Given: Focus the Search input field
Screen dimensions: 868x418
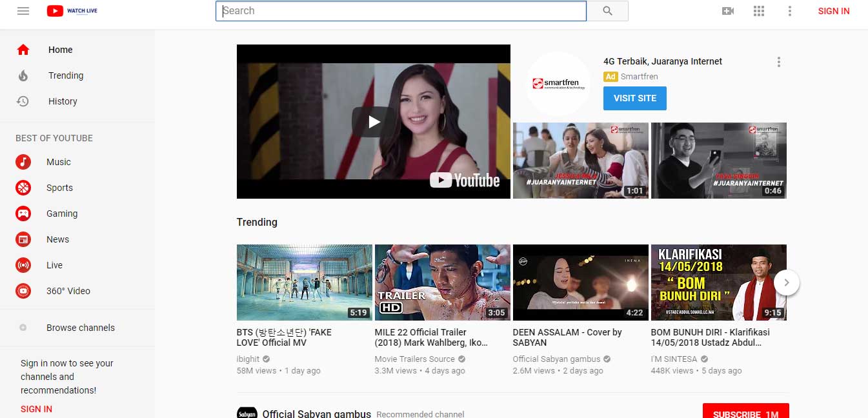Looking at the screenshot, I should click(401, 11).
